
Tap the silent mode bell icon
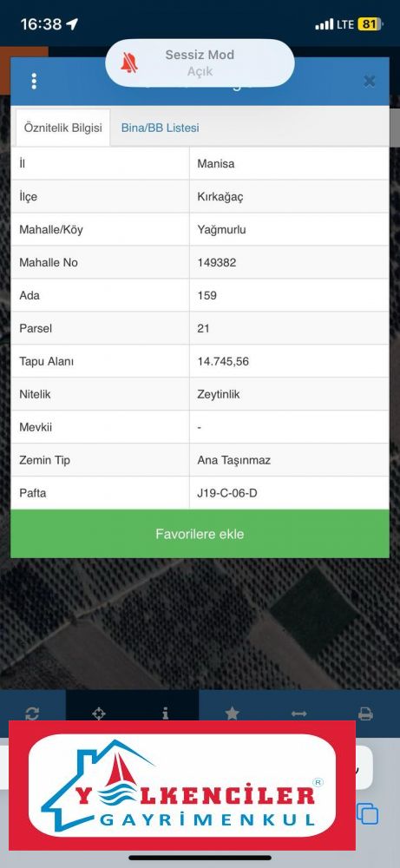pos(129,63)
